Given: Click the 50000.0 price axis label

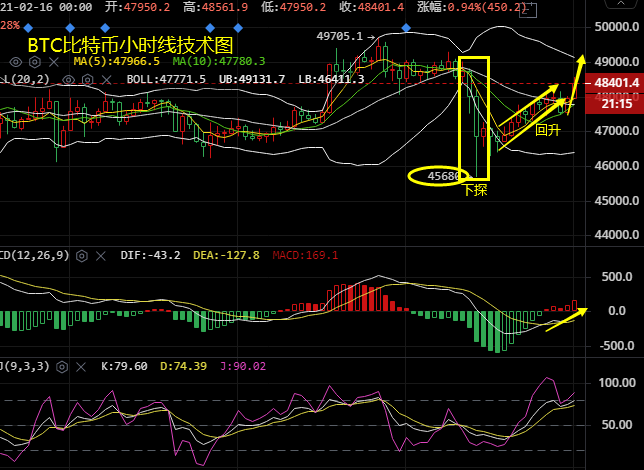Looking at the screenshot, I should (617, 27).
